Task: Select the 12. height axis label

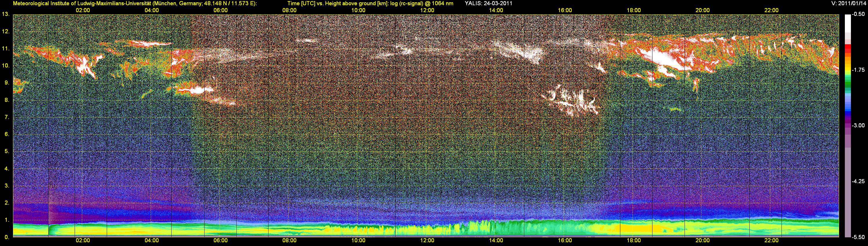Action: point(5,31)
